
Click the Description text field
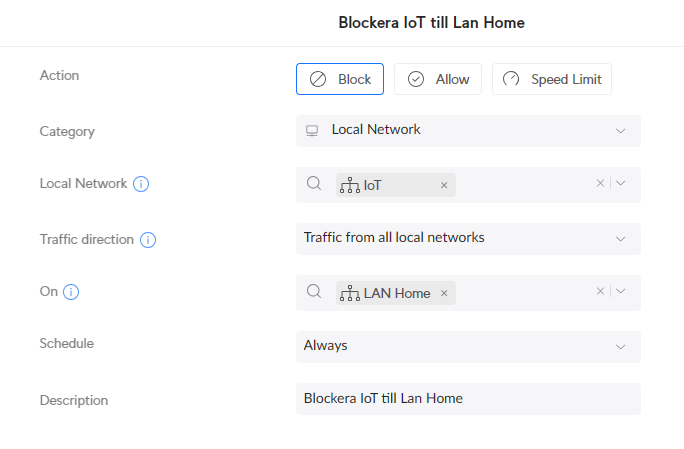pos(468,399)
